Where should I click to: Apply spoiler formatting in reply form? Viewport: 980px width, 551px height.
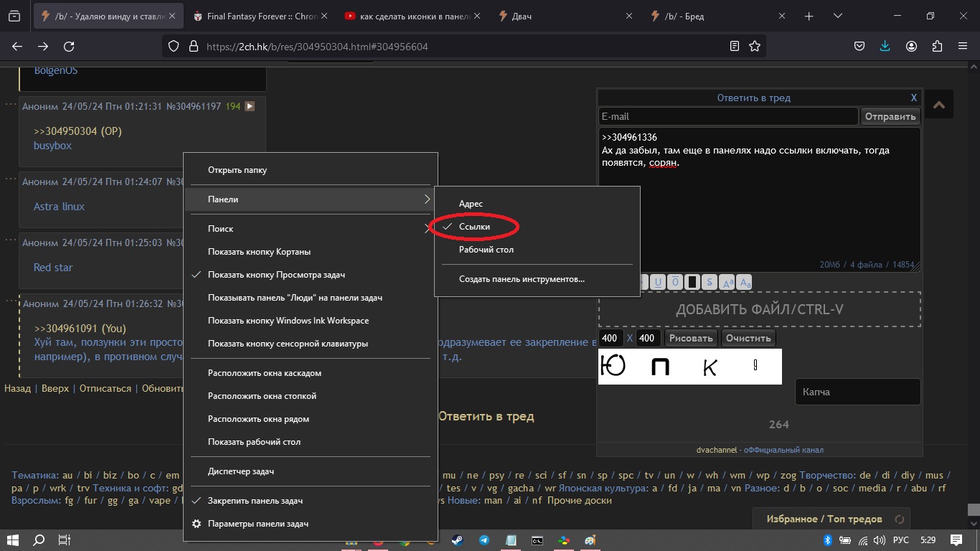click(692, 282)
